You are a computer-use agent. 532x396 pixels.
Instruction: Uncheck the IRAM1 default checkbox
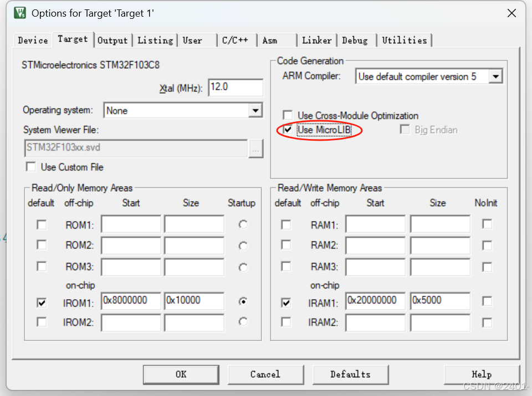pos(286,302)
